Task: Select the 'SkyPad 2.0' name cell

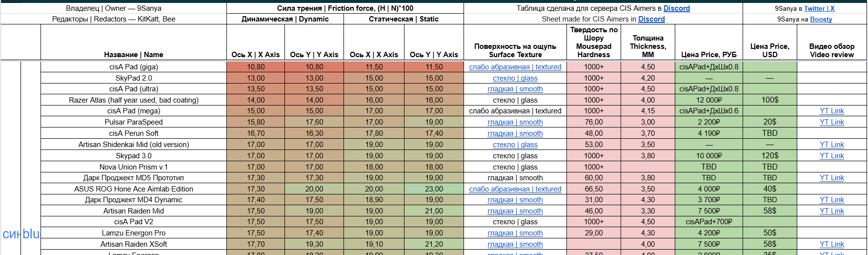Action: 134,78
